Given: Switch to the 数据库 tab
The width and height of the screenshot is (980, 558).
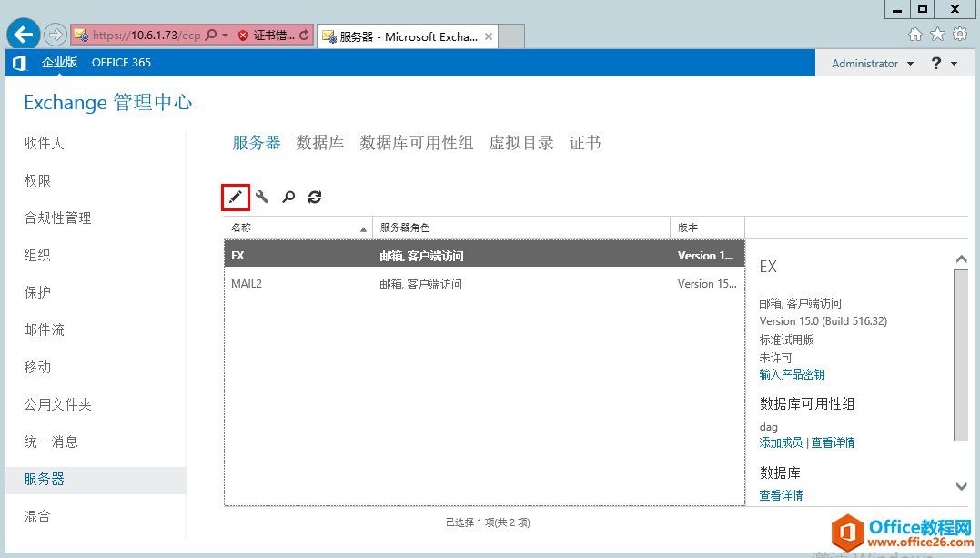Looking at the screenshot, I should (x=320, y=142).
